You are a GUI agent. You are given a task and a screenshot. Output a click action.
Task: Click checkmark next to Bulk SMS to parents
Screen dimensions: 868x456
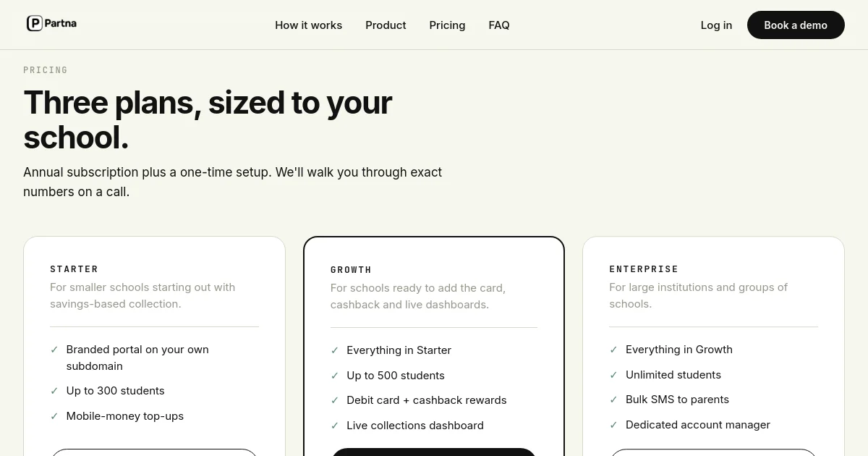(x=613, y=400)
